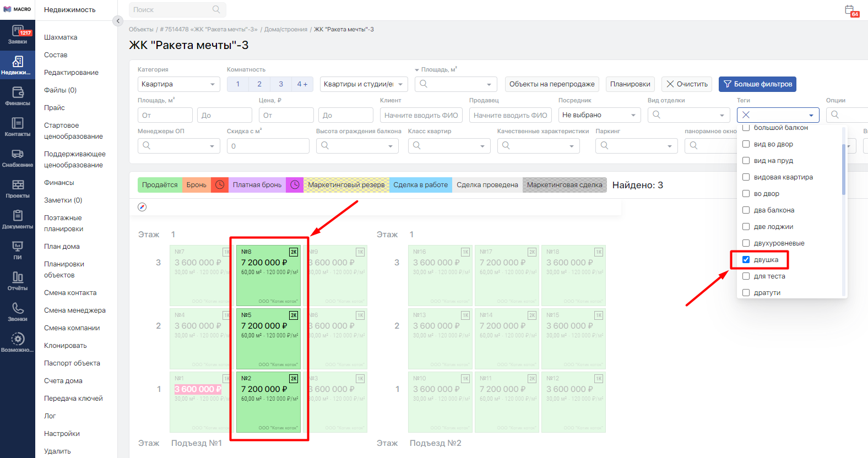Open the calendar notifications icon
The width and height of the screenshot is (868, 458).
pos(851,10)
